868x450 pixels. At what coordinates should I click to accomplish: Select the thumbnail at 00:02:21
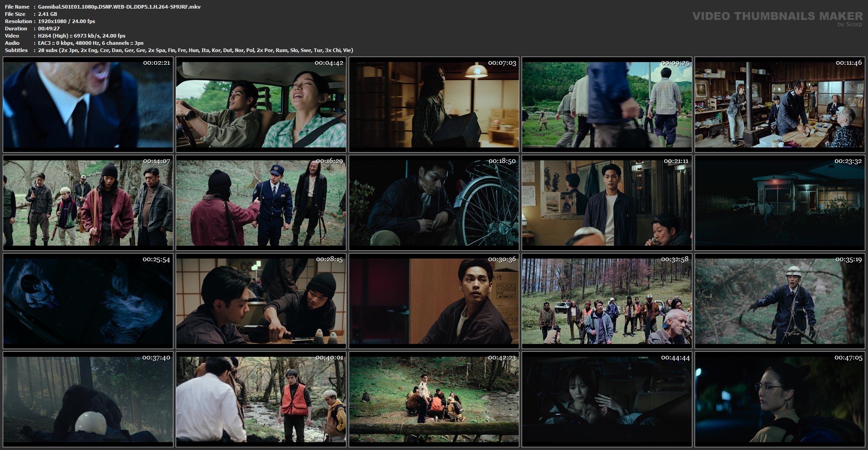click(x=88, y=105)
